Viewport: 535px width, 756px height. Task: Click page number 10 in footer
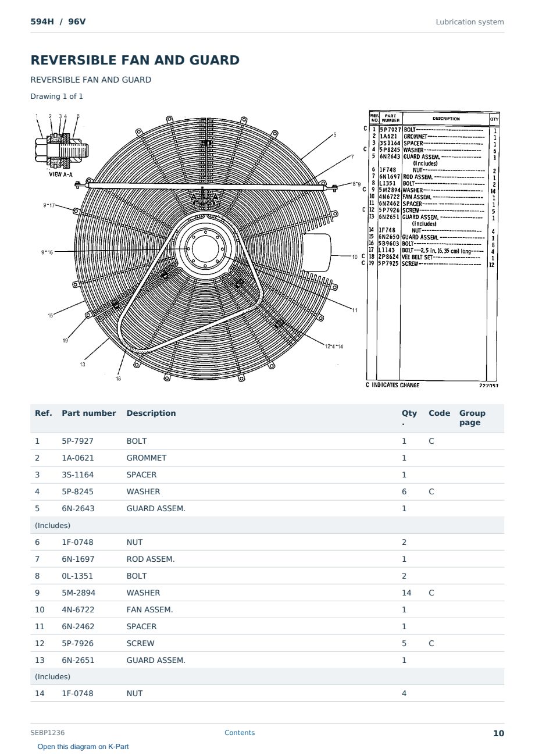[x=498, y=733]
